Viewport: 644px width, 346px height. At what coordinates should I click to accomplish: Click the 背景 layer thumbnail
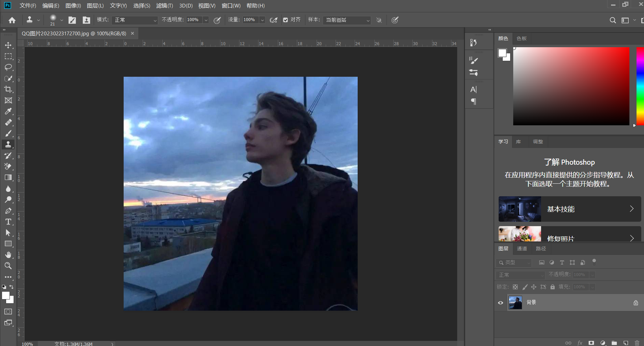tap(515, 303)
